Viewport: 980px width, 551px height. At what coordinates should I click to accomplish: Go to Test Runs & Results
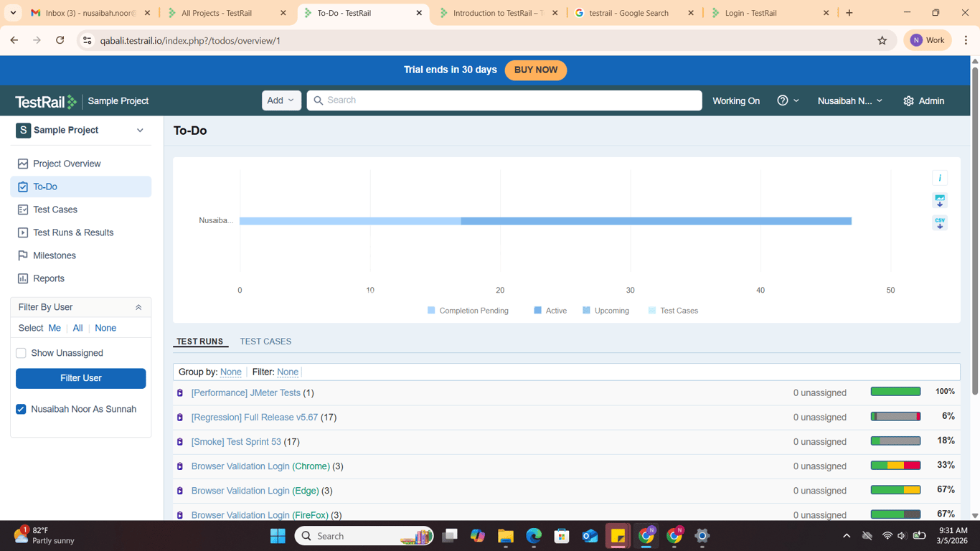(x=73, y=232)
